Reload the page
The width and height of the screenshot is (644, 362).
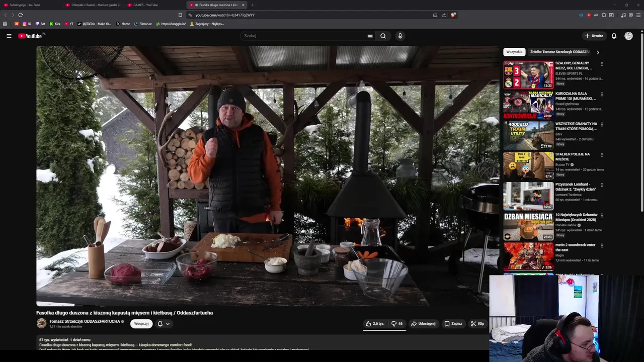click(x=20, y=15)
